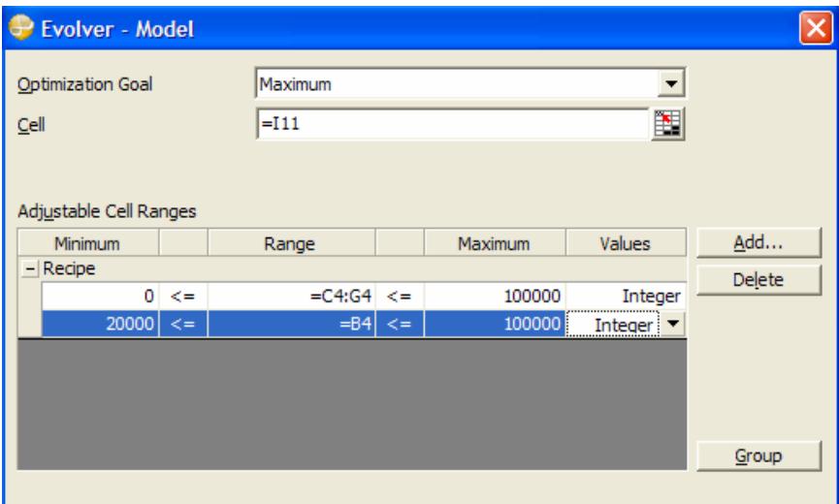
Task: Select minimum value 0 in C4:G4 row
Action: coord(100,296)
